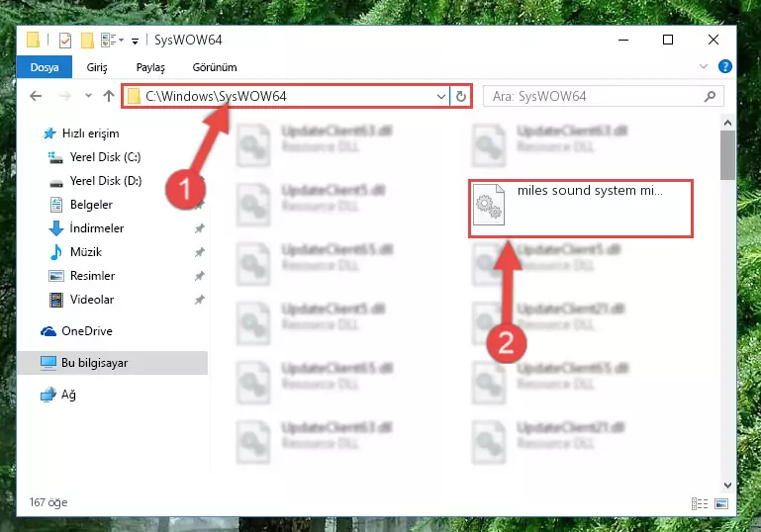Switch to the Görünüm ribbon tab
This screenshot has height=532, width=761.
tap(215, 67)
